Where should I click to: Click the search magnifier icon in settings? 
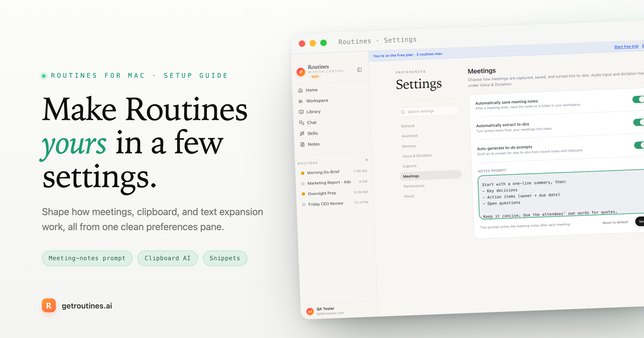coord(403,112)
